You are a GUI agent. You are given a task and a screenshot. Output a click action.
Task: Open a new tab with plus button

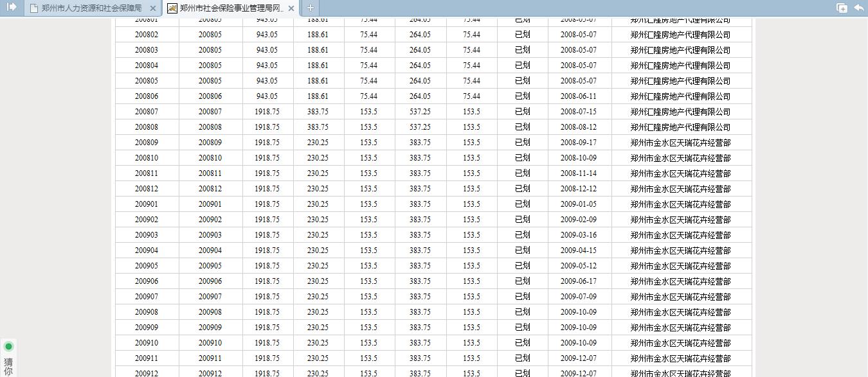pos(310,8)
